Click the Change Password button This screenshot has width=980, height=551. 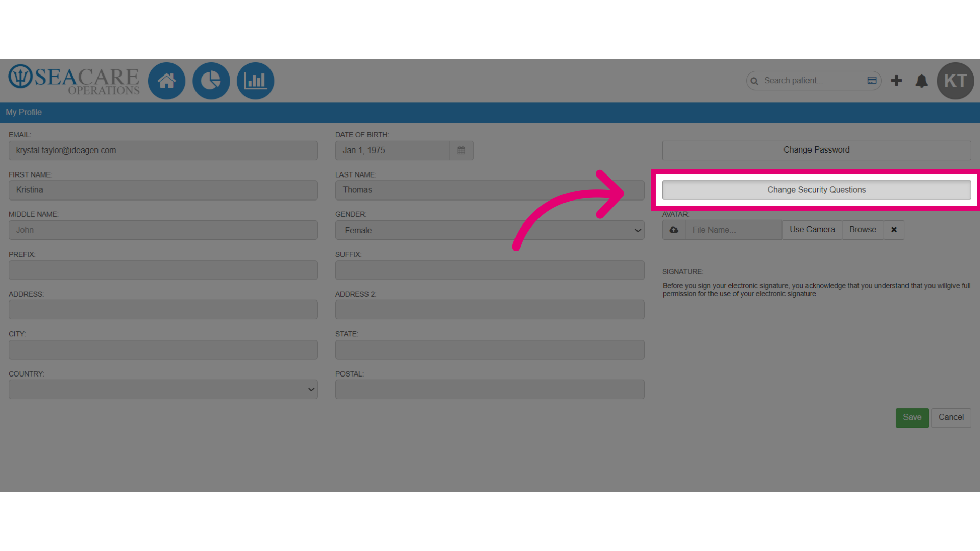click(816, 150)
